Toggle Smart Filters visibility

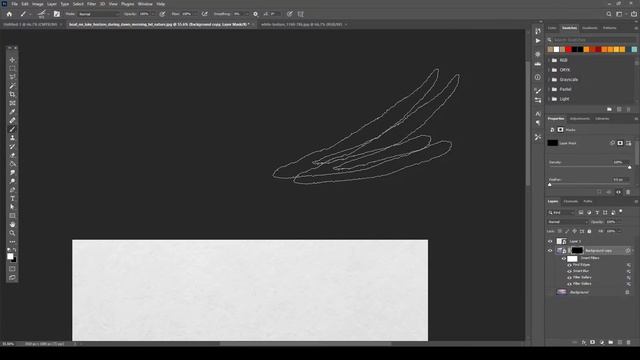pyautogui.click(x=564, y=259)
